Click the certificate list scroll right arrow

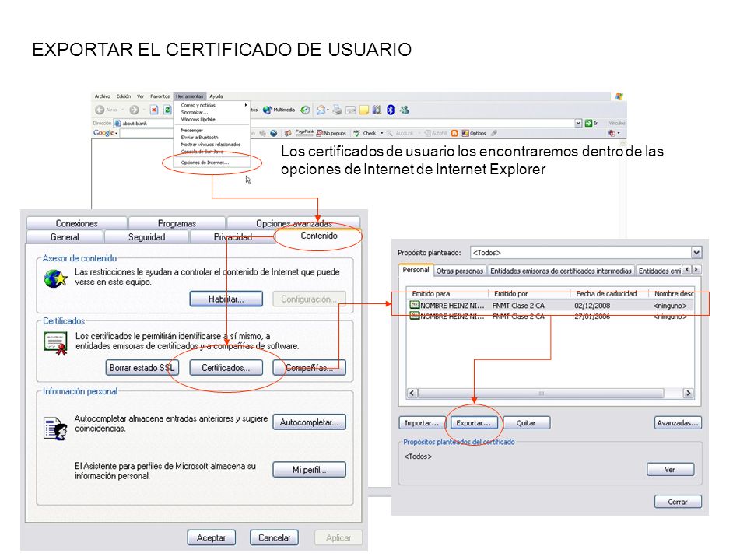pyautogui.click(x=688, y=394)
